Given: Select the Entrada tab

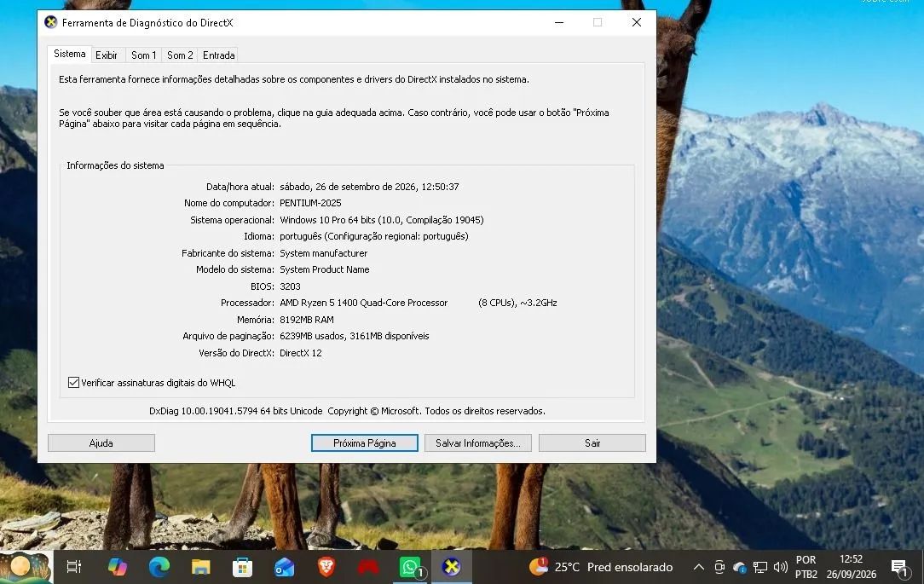Looking at the screenshot, I should click(x=218, y=55).
